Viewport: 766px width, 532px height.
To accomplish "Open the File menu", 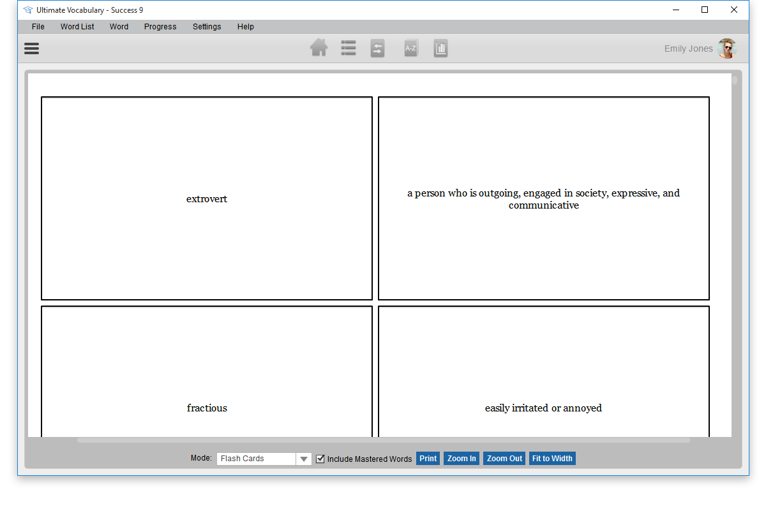I will (38, 27).
